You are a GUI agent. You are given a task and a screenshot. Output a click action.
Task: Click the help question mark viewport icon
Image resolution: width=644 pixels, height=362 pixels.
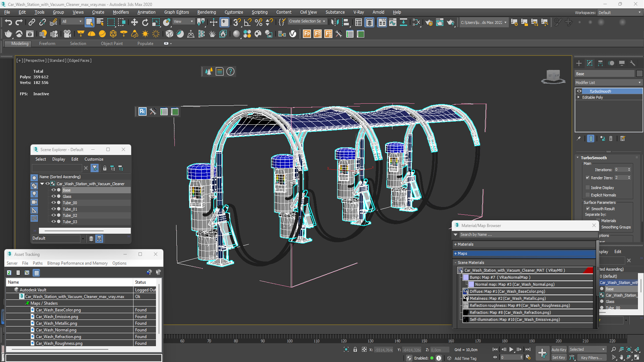(230, 71)
